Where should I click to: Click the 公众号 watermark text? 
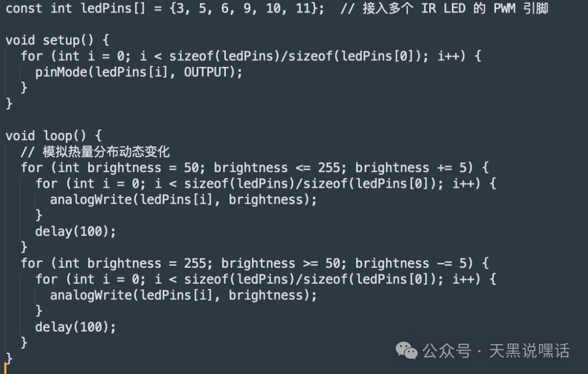[446, 351]
